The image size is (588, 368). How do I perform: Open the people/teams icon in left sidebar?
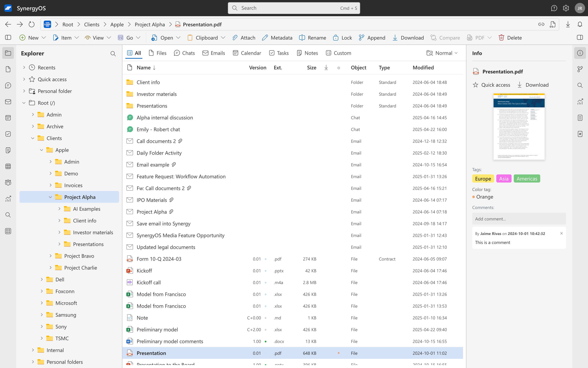(8, 183)
